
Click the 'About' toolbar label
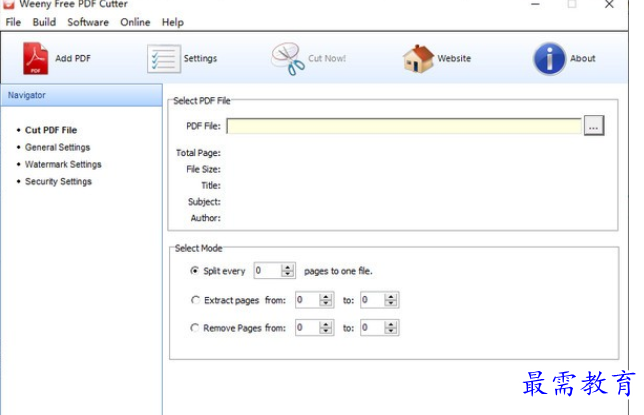[x=582, y=58]
